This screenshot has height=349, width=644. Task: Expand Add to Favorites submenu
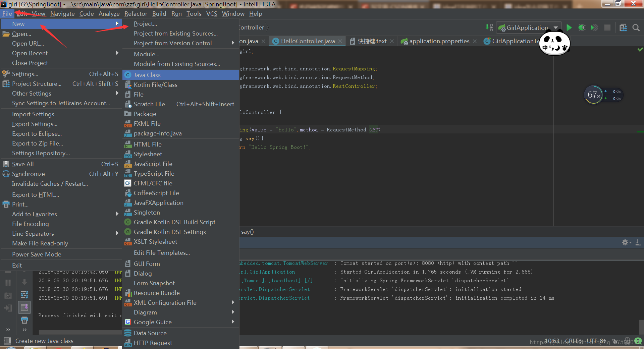[x=61, y=214]
